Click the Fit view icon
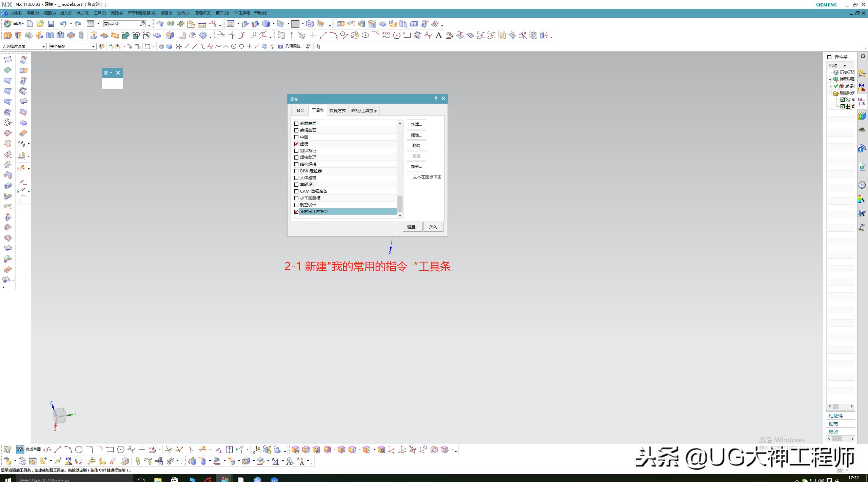Viewport: 868px width, 482px height. click(x=231, y=24)
